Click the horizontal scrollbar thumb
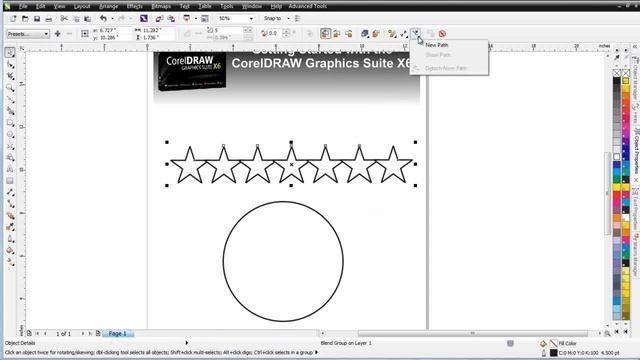Viewport: 640px width, 360px height. click(x=473, y=333)
